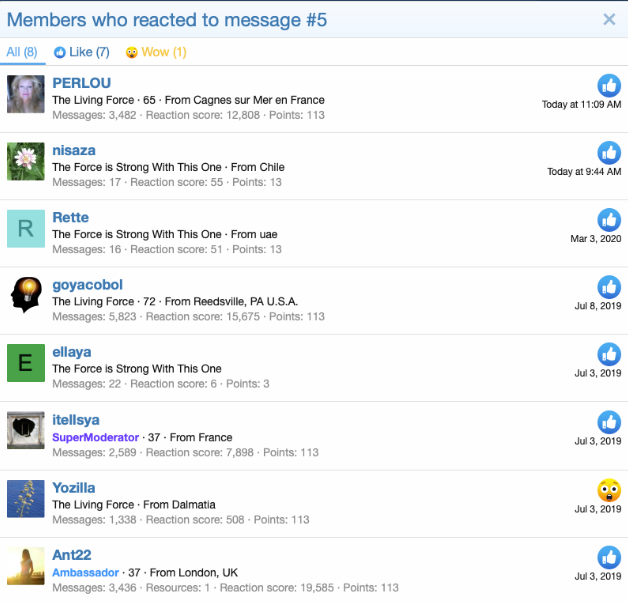Click the Like thumbs-up icon beside PERLOU

pyautogui.click(x=609, y=85)
